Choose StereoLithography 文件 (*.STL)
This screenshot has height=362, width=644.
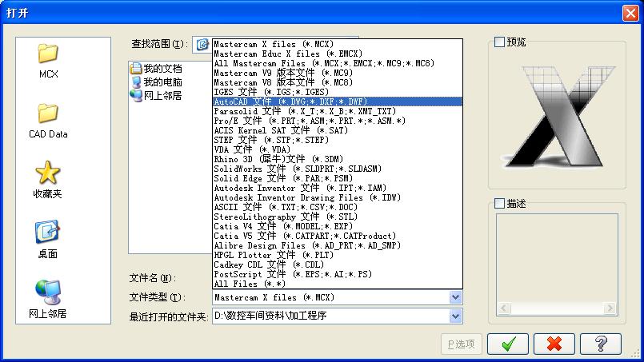coord(338,217)
